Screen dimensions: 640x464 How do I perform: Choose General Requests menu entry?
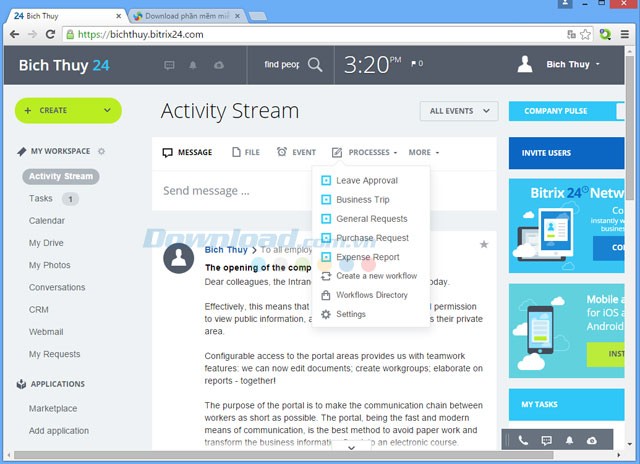tap(364, 219)
